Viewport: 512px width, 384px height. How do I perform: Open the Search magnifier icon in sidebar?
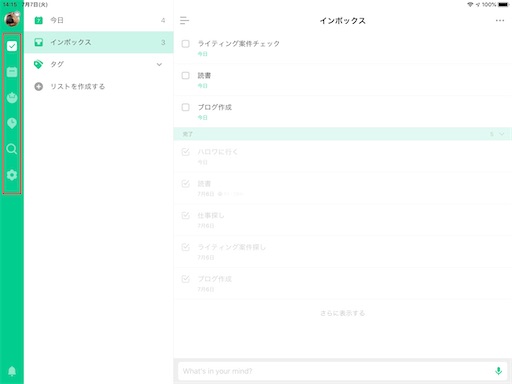pos(12,149)
